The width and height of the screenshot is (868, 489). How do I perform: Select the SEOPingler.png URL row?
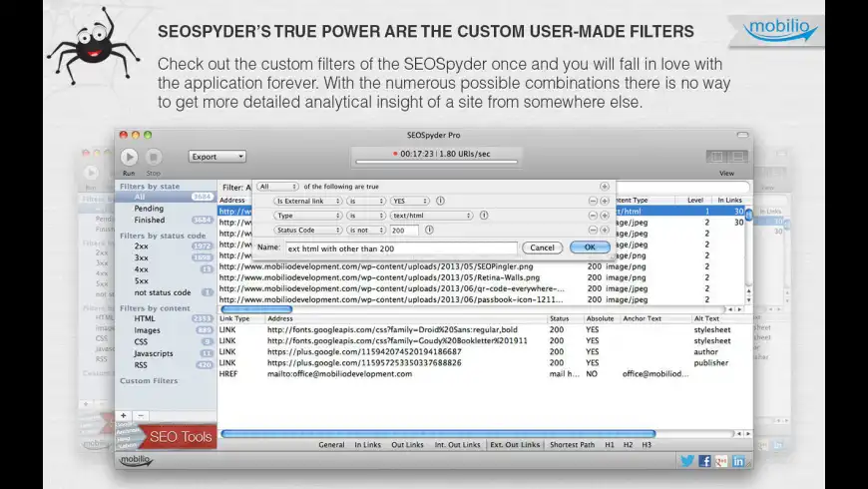click(483, 266)
